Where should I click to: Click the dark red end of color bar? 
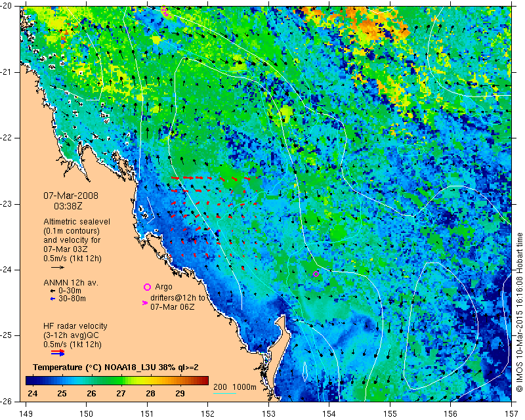(x=205, y=381)
